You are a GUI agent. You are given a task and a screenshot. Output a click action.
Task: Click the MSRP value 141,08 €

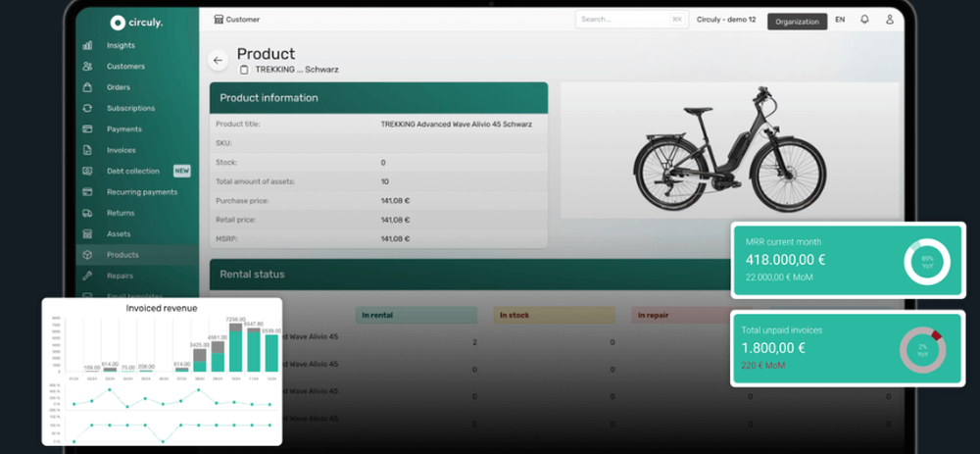pos(395,239)
